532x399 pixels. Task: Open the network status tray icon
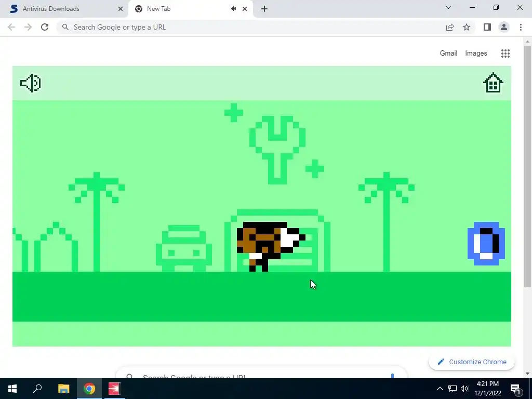453,389
